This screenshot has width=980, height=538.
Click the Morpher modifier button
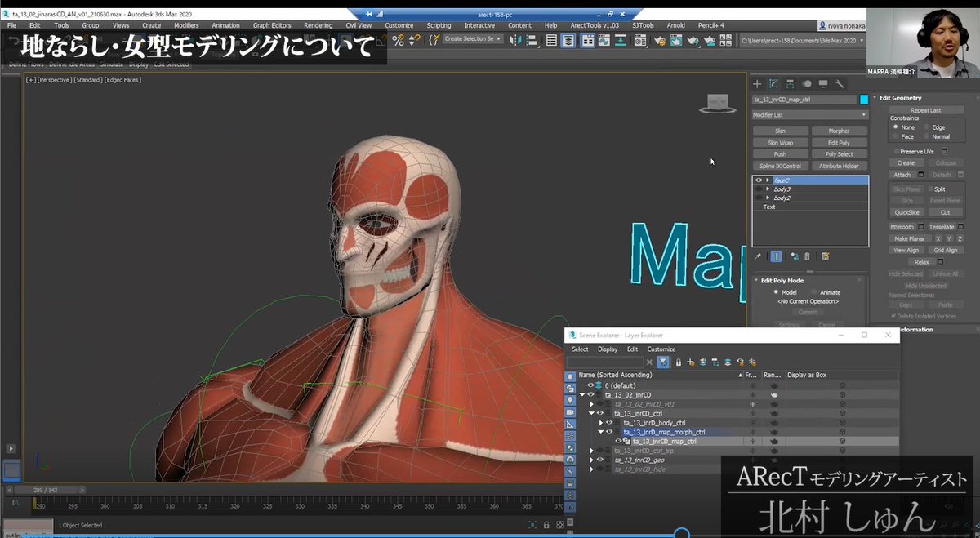[839, 131]
